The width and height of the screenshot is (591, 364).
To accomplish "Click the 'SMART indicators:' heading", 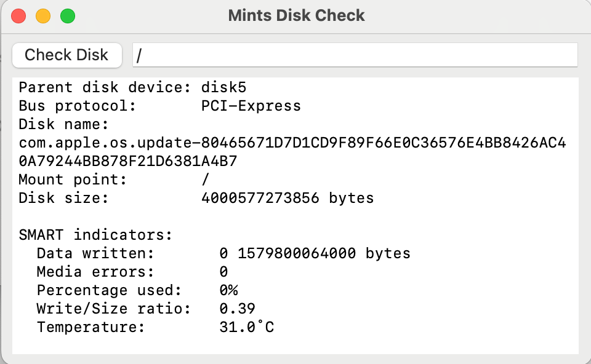I will coord(96,235).
